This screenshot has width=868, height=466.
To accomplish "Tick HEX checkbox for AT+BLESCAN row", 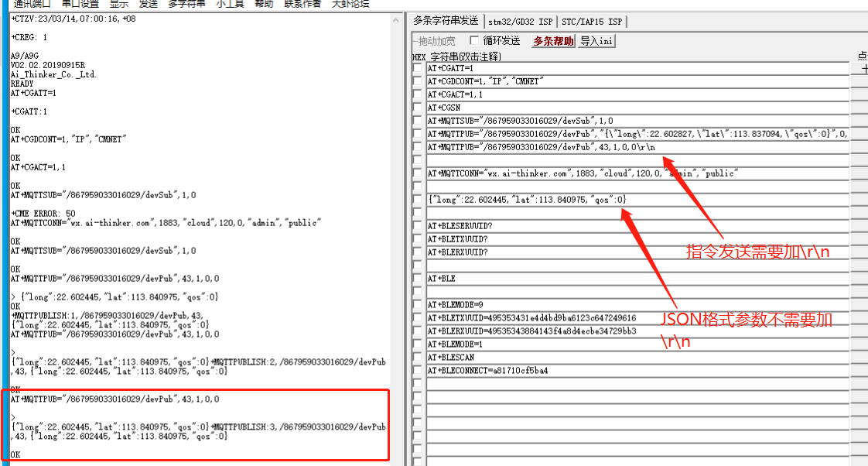I will (418, 358).
